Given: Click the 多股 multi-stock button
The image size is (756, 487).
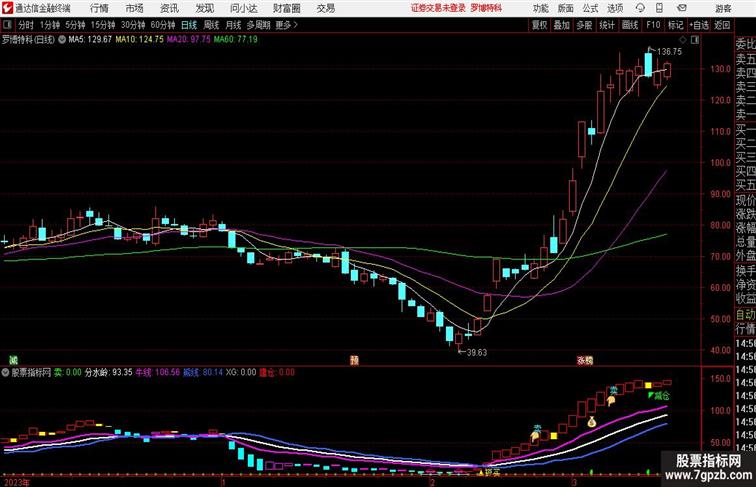Looking at the screenshot, I should [x=584, y=25].
